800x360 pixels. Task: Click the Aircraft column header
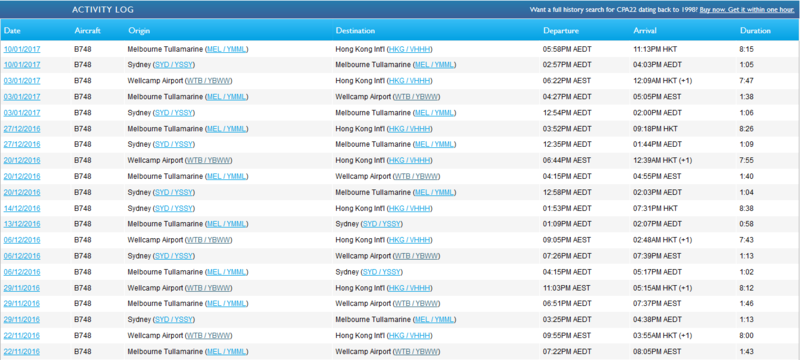pyautogui.click(x=87, y=31)
